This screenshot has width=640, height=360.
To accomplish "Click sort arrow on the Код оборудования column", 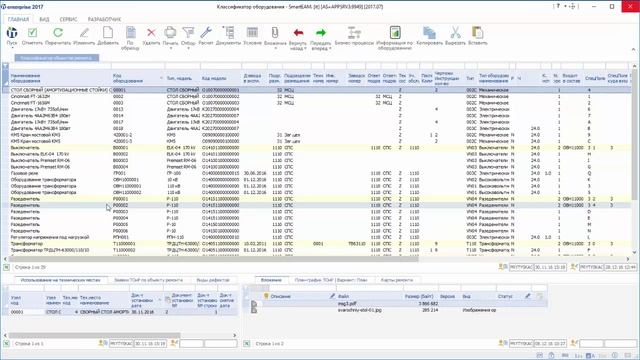I will pyautogui.click(x=161, y=78).
